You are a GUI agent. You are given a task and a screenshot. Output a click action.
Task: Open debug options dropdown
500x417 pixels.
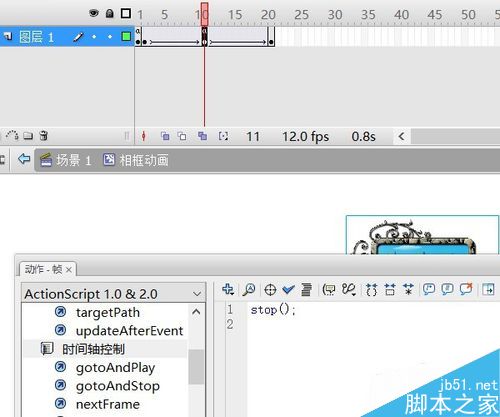pos(349,289)
